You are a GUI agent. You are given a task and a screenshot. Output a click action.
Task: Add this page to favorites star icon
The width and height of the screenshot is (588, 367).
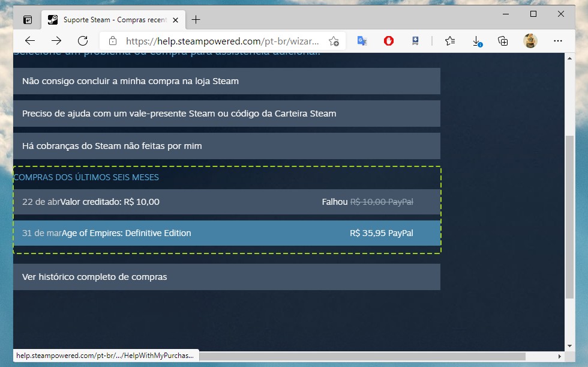(334, 41)
